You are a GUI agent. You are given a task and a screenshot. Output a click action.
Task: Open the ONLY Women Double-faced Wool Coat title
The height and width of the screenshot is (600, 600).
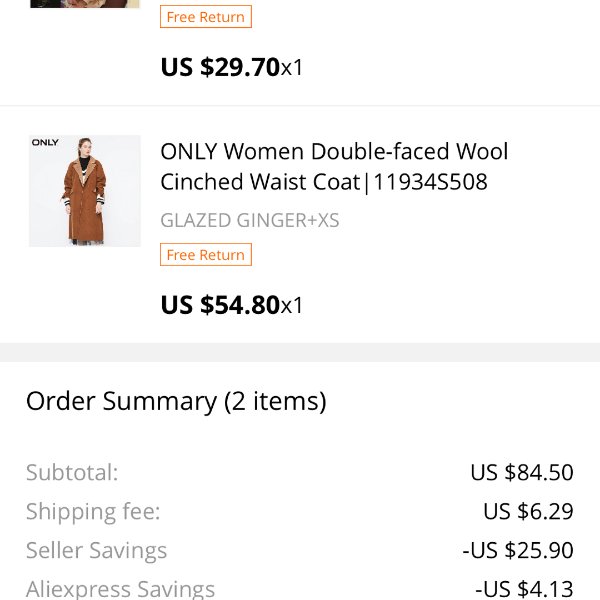pos(334,166)
